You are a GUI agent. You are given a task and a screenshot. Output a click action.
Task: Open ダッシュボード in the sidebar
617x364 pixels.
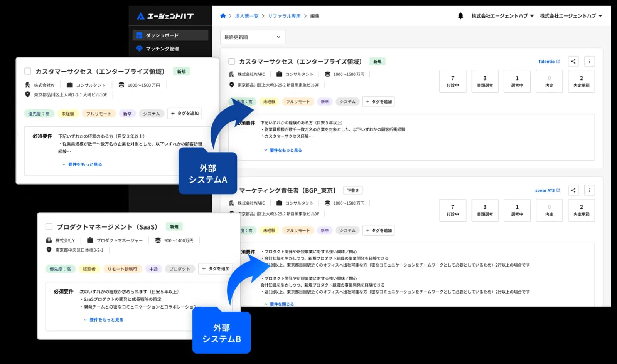(170, 35)
